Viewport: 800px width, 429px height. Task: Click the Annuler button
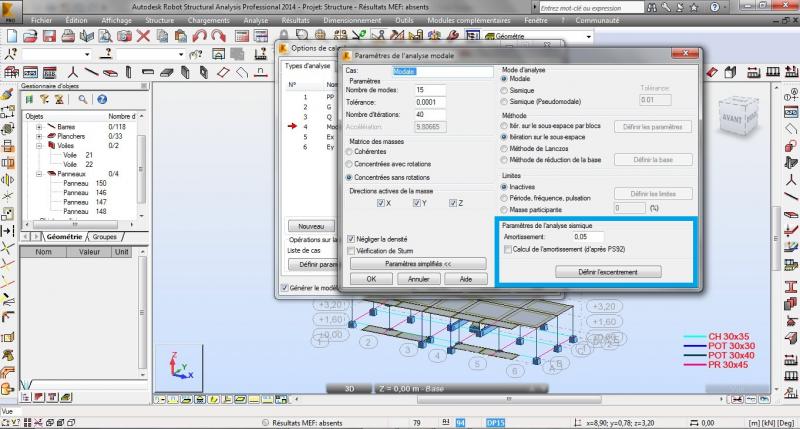pos(418,279)
